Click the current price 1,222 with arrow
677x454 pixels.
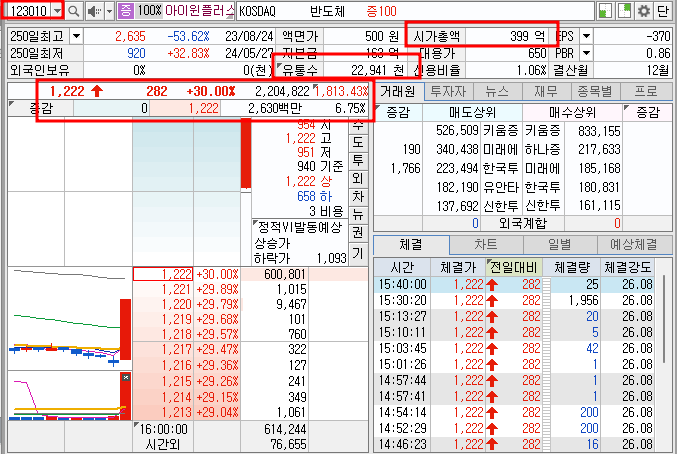pos(76,91)
